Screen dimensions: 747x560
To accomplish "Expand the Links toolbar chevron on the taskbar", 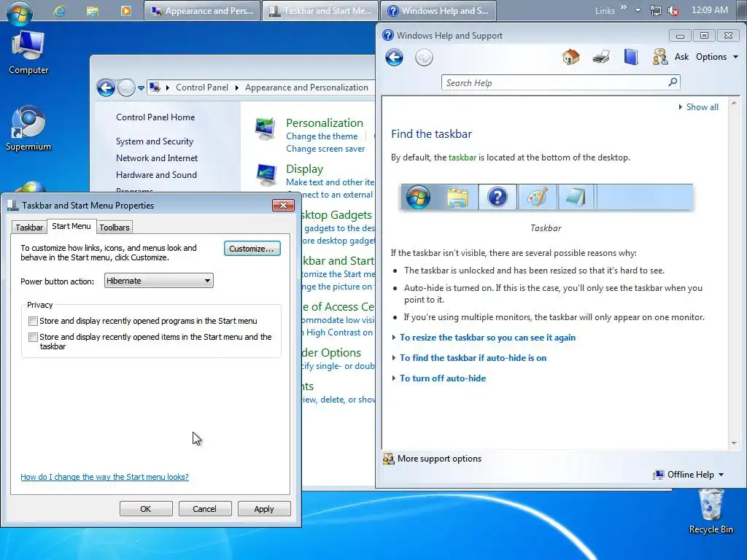I will click(x=623, y=7).
